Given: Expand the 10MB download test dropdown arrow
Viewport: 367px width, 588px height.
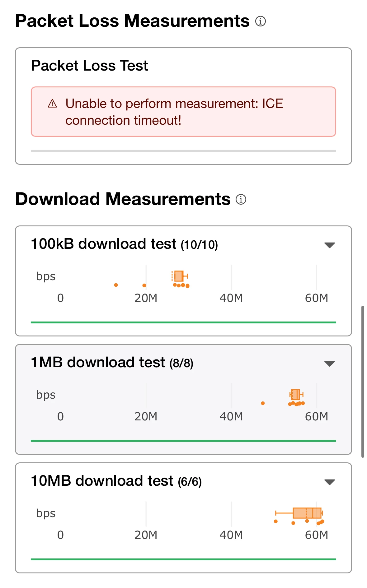Looking at the screenshot, I should (329, 482).
